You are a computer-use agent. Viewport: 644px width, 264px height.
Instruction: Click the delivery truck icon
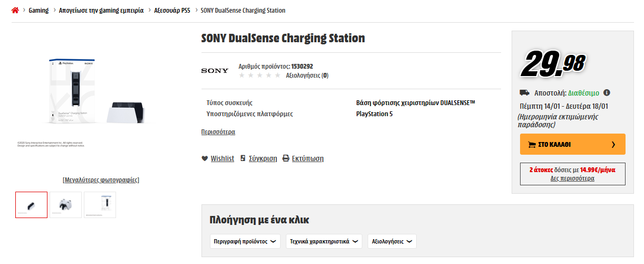(x=525, y=93)
